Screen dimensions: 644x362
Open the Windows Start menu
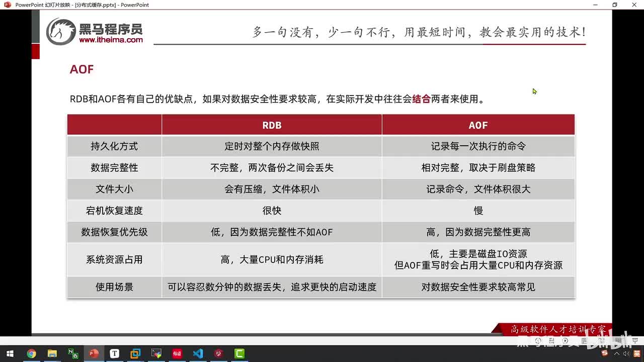point(10,353)
